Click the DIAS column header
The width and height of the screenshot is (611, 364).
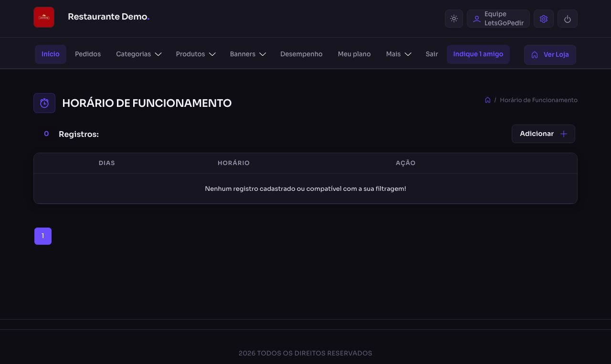pyautogui.click(x=107, y=163)
